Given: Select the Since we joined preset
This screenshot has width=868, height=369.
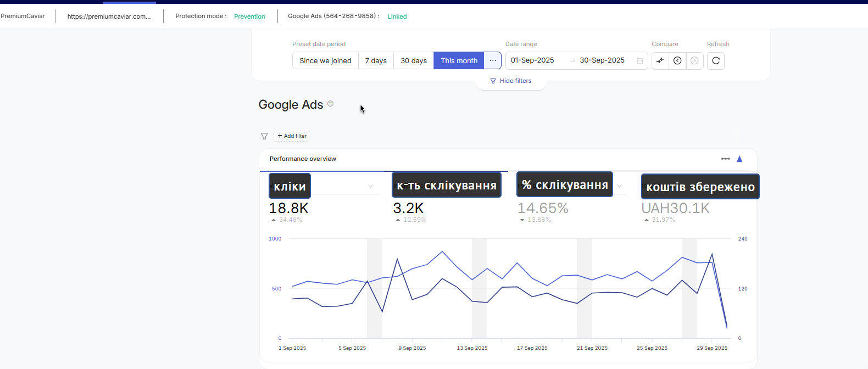Looking at the screenshot, I should [x=325, y=60].
